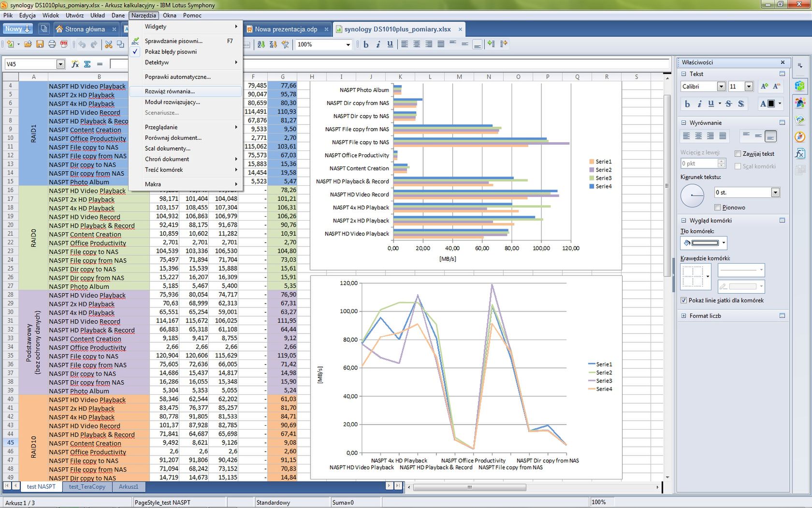Image resolution: width=812 pixels, height=508 pixels.
Task: Open the compass Navigator sidebar icon
Action: (x=800, y=137)
